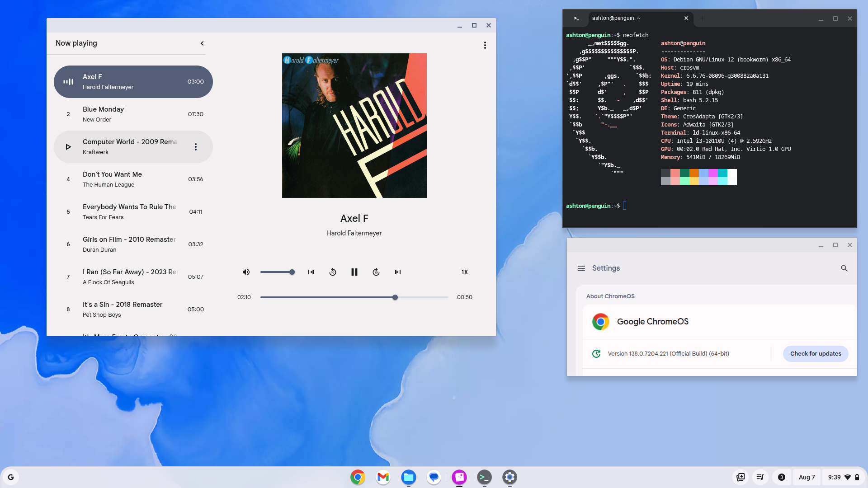
Task: Rewind 10 seconds in Axel F
Action: [x=333, y=272]
